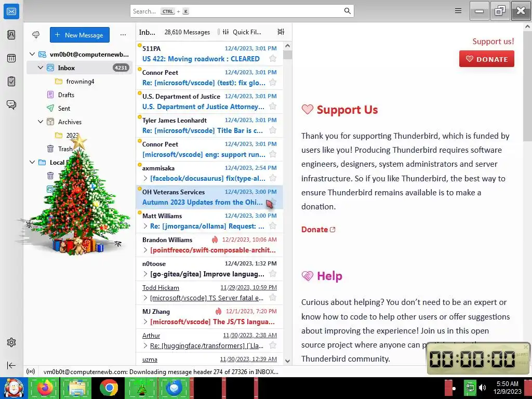Image resolution: width=532 pixels, height=399 pixels.
Task: Click the message list scroll up arrow
Action: click(288, 46)
